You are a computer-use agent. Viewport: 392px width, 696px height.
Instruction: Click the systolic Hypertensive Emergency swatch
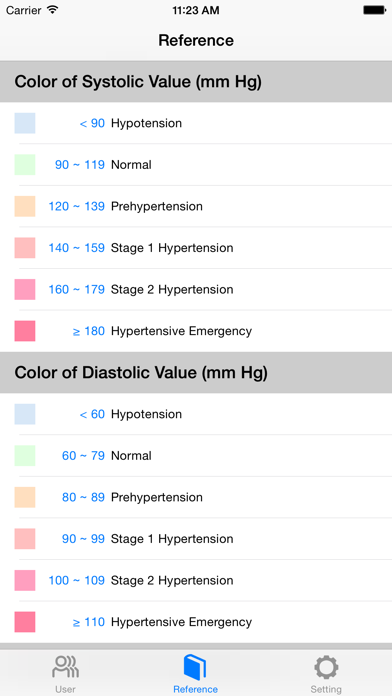25,331
